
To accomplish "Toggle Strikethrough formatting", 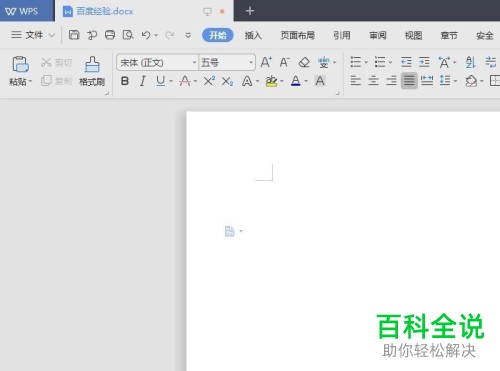I will pyautogui.click(x=185, y=81).
